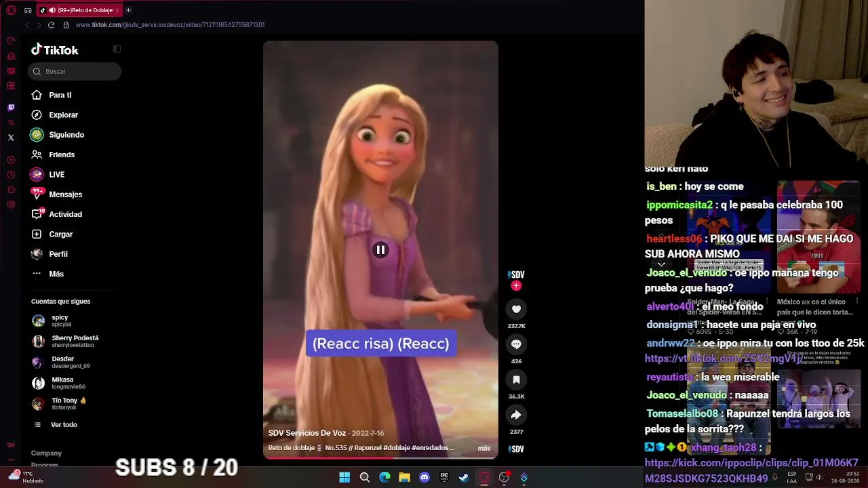Open Twitch in the Opera sidebar
The image size is (868, 488).
11,107
